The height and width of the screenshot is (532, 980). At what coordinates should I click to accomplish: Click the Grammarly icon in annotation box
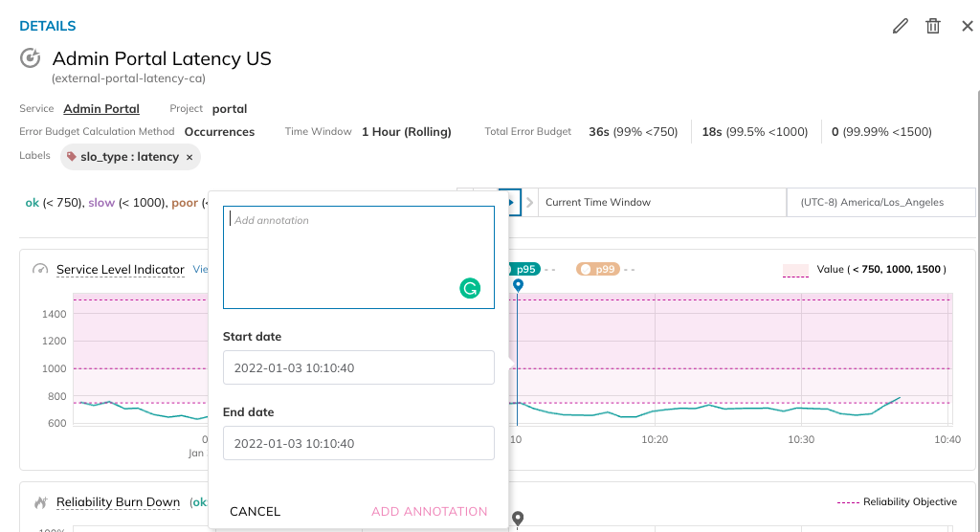470,288
